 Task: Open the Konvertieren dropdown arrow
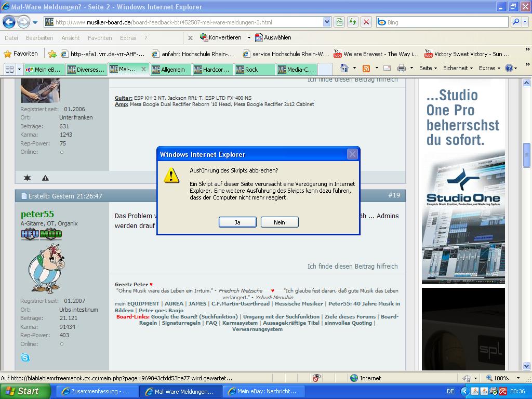point(249,37)
